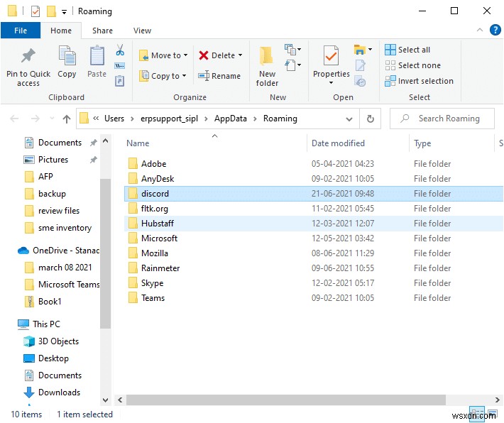Click the Search Roaming field
Image resolution: width=504 pixels, height=423 pixels.
click(442, 119)
